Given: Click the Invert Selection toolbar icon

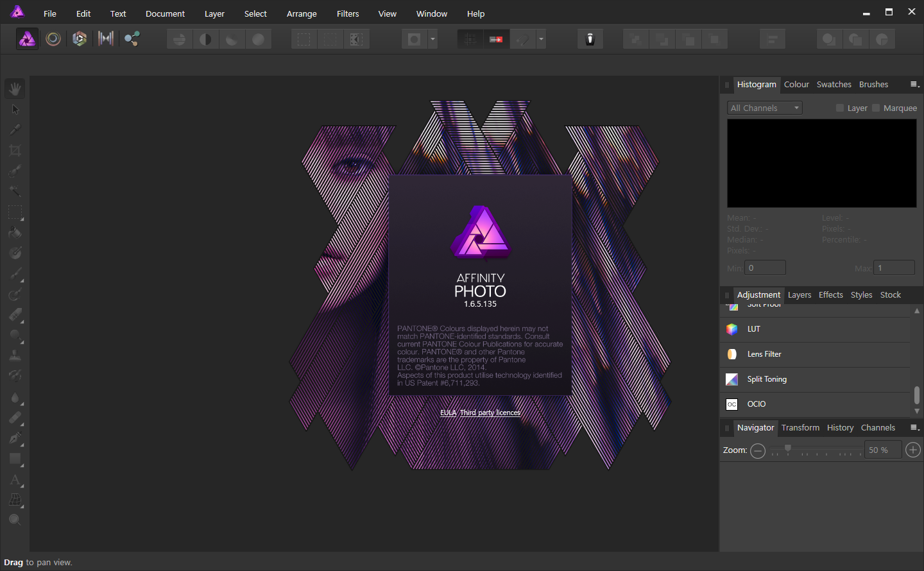Looking at the screenshot, I should 357,39.
